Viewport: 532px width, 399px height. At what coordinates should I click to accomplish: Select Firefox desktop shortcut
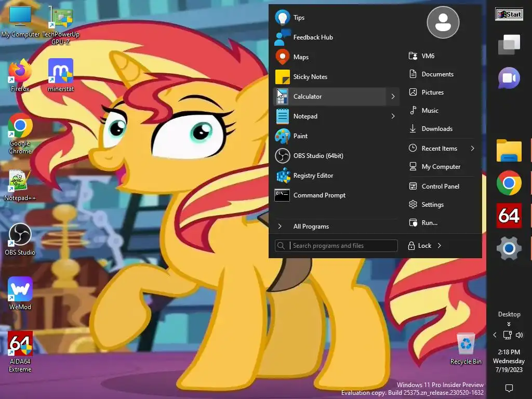click(x=20, y=75)
